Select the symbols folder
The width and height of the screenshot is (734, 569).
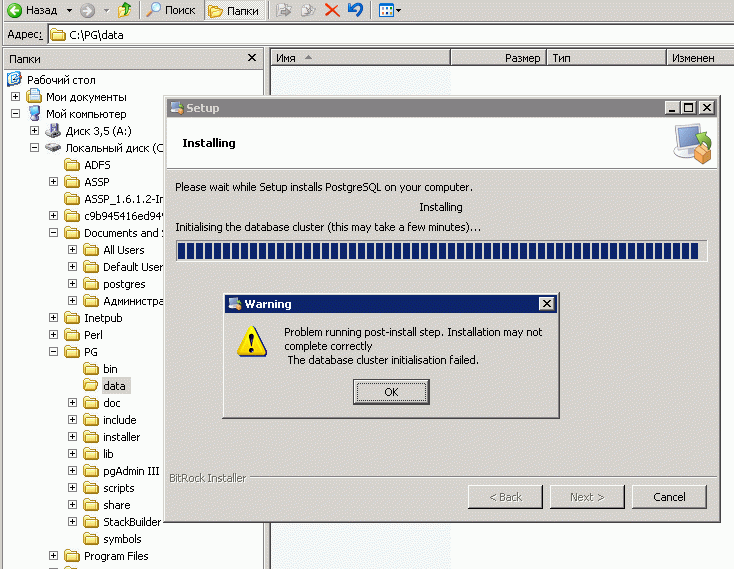122,539
